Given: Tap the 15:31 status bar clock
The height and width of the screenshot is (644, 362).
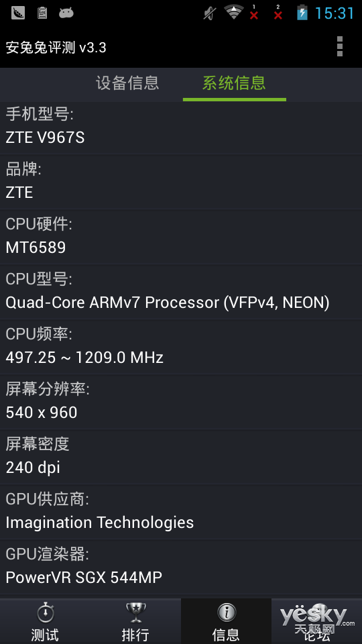Looking at the screenshot, I should pyautogui.click(x=334, y=13).
